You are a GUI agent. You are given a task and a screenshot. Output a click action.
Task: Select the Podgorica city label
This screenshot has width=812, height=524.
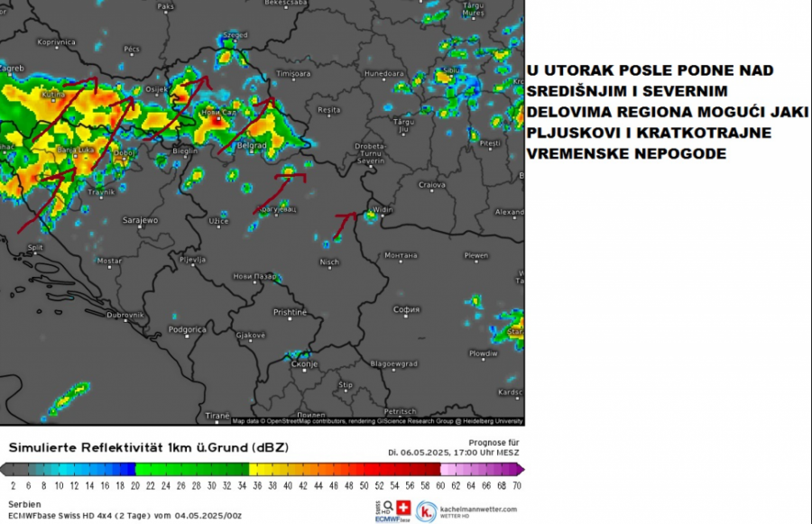pyautogui.click(x=188, y=330)
